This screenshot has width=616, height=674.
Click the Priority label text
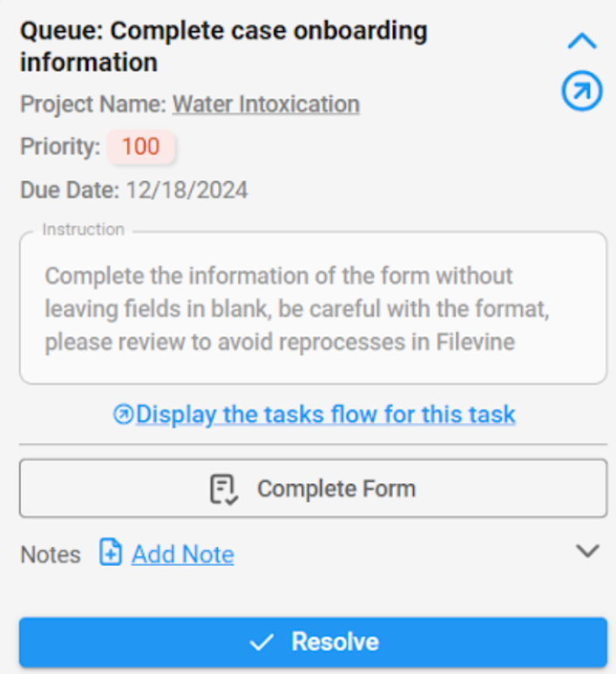pos(60,146)
